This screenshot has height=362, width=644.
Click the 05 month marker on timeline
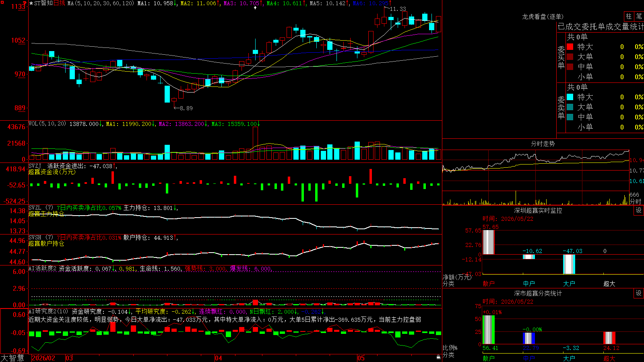click(361, 358)
